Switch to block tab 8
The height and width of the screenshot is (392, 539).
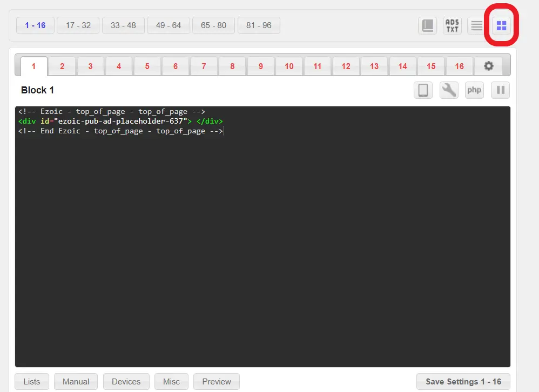tap(232, 66)
